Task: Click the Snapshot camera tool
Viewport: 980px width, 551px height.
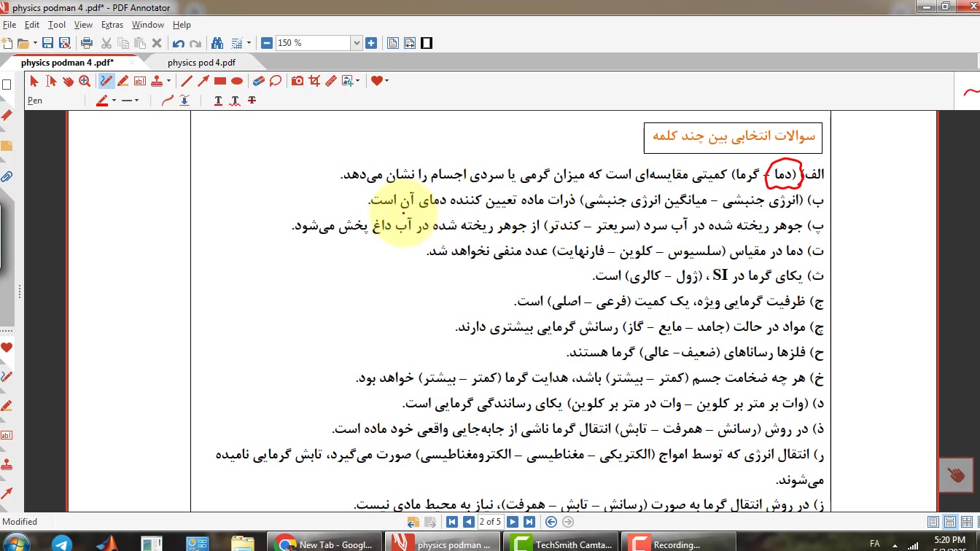Action: [x=297, y=81]
